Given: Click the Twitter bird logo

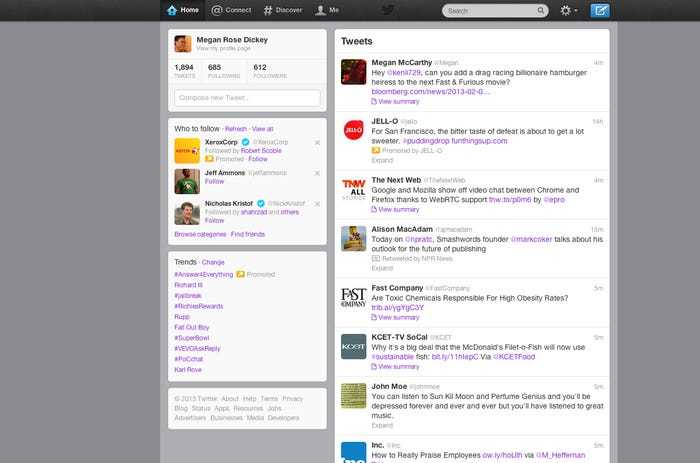Looking at the screenshot, I should (x=388, y=10).
